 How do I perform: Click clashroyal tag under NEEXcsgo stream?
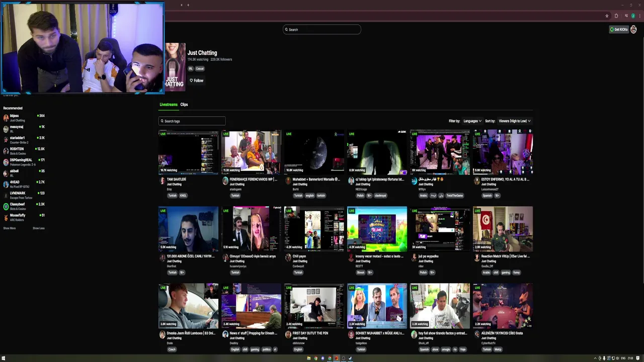[x=380, y=196]
